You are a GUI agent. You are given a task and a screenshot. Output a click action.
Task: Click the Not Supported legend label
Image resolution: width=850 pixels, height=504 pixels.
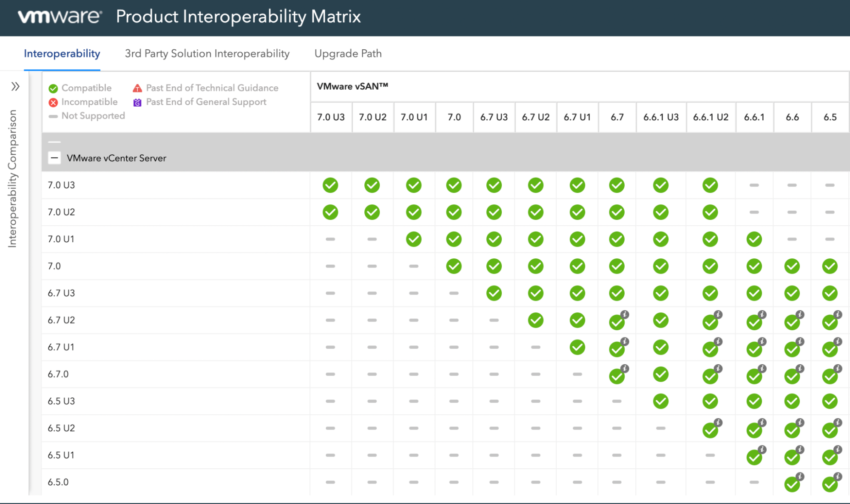[x=93, y=116]
